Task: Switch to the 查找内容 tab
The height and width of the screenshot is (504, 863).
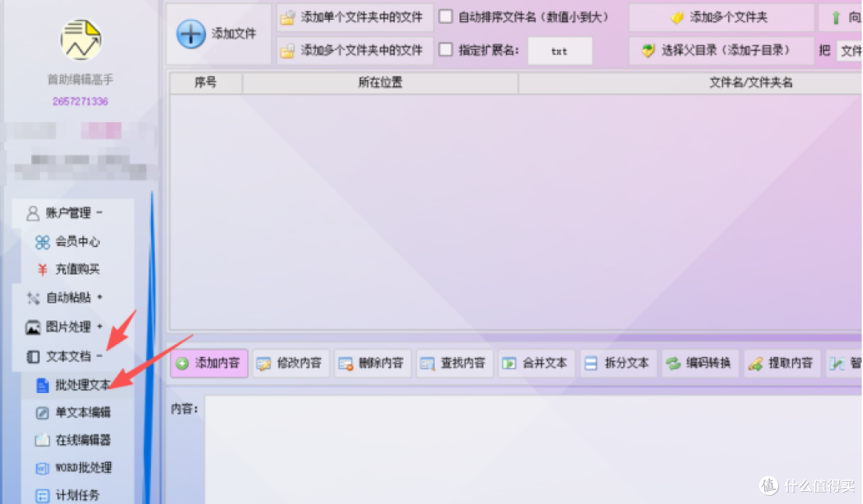Action: click(x=455, y=363)
